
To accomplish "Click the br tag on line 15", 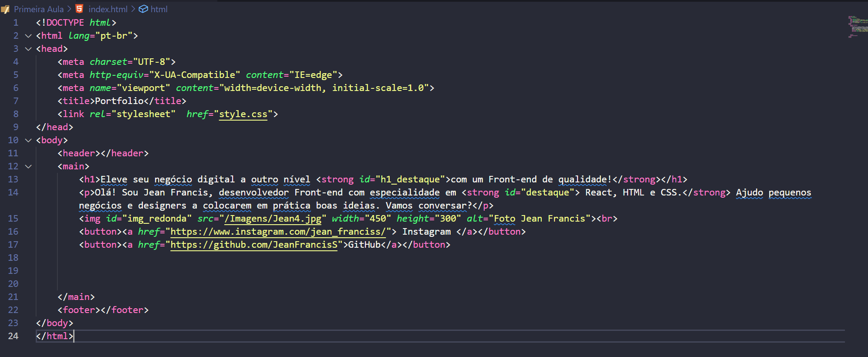I will click(607, 219).
